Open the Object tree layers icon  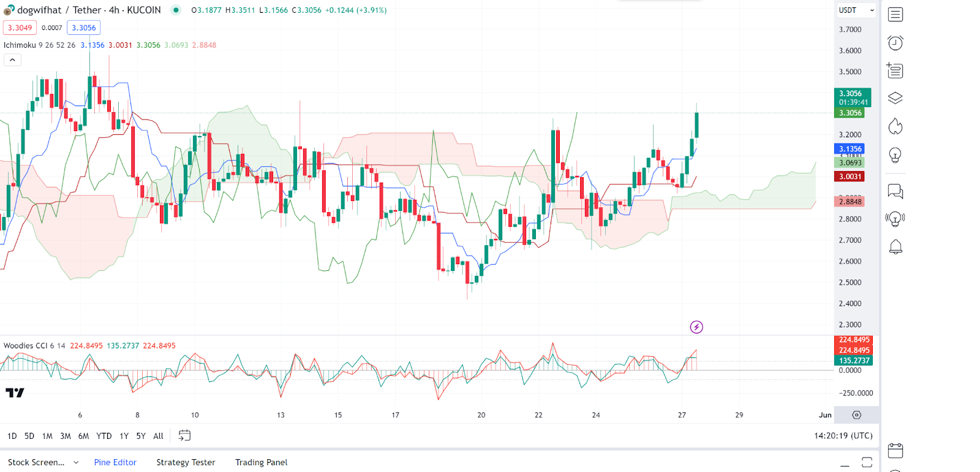pyautogui.click(x=895, y=98)
